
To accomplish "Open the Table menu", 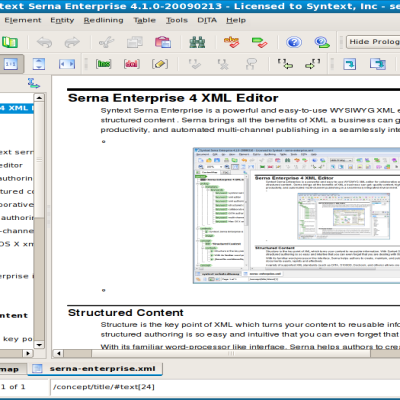I will pyautogui.click(x=145, y=20).
